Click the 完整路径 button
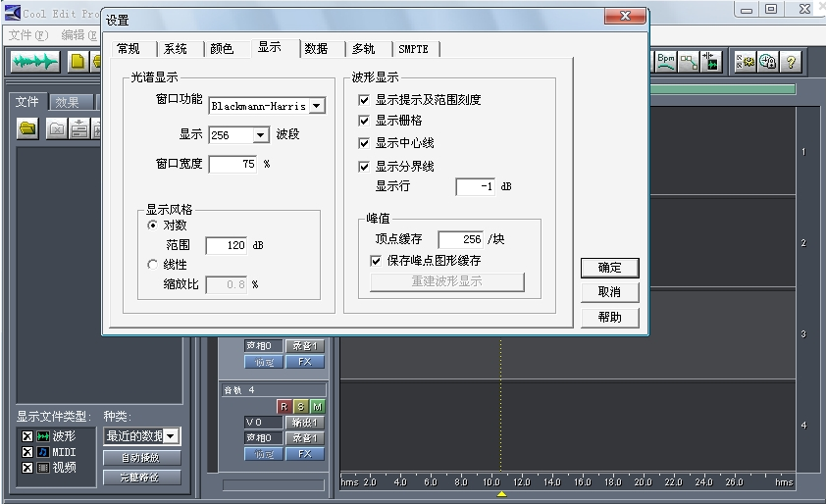This screenshot has height=504, width=826. (141, 478)
